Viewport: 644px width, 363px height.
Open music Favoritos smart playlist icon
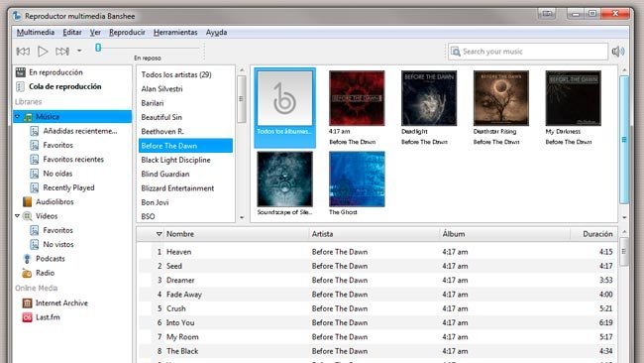click(x=35, y=145)
